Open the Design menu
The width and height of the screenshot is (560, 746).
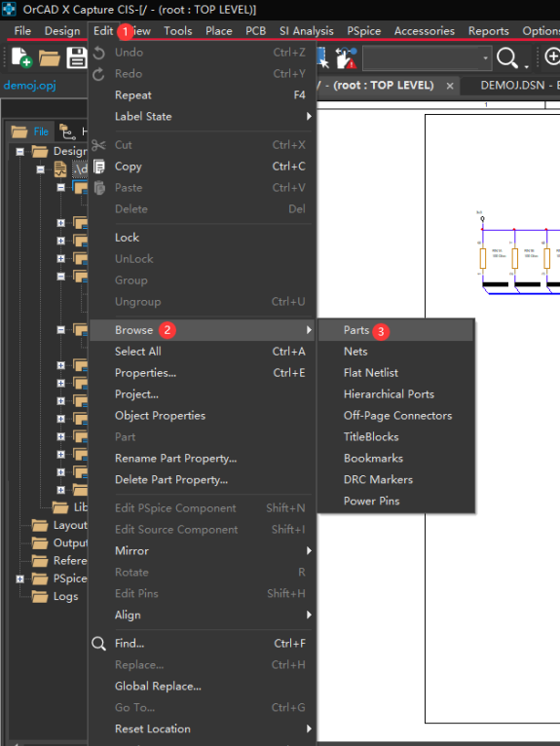[x=62, y=31]
